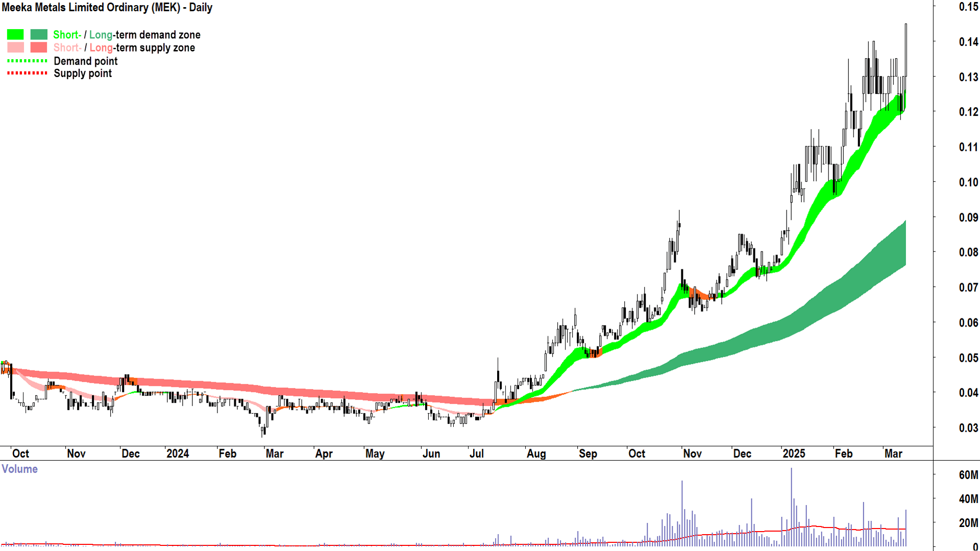The image size is (980, 551).
Task: Click the 60M volume axis label
Action: pos(968,475)
